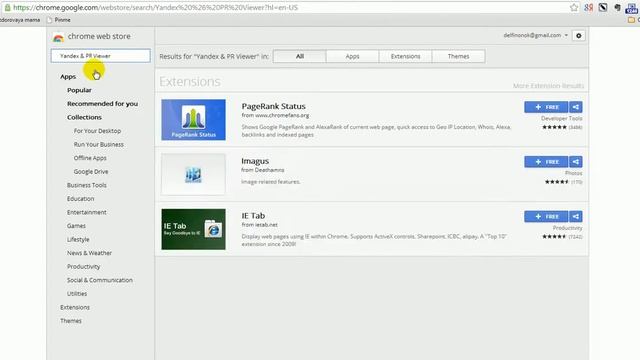Click Imagus star rating
This screenshot has height=360, width=640.
click(557, 182)
